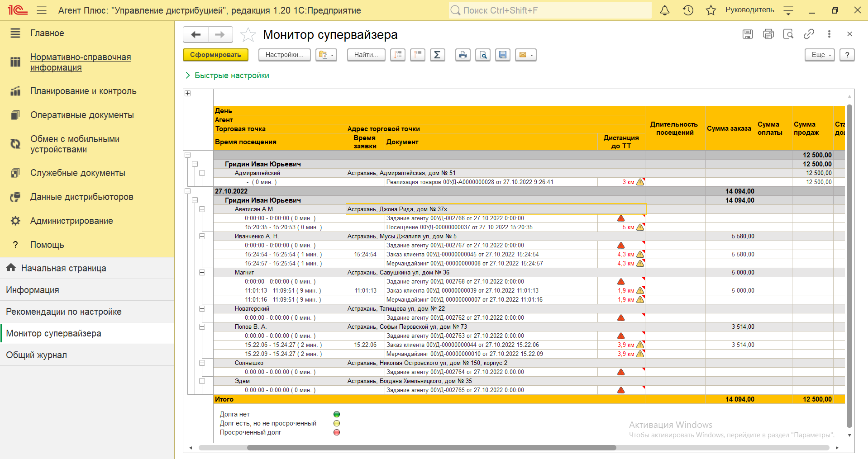Click red alert triangle in Задание агенту 00УД-002766 row
Image resolution: width=868 pixels, height=459 pixels.
pos(621,218)
